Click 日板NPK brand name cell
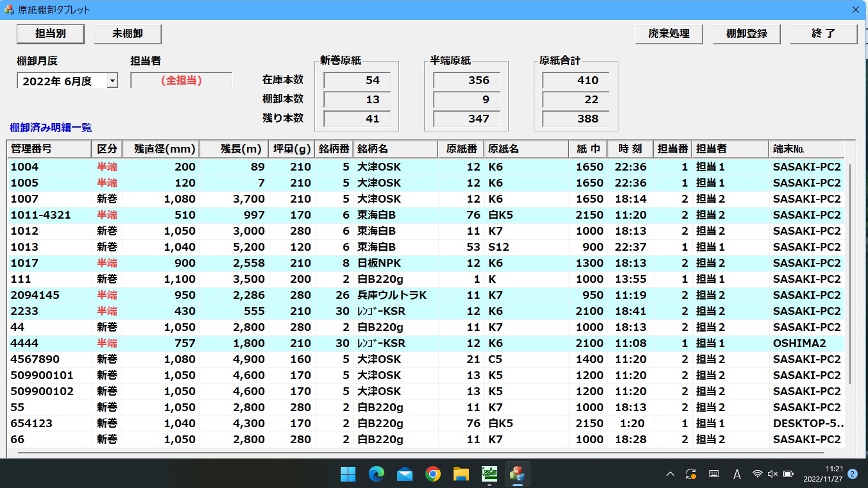This screenshot has height=488, width=868. 395,263
